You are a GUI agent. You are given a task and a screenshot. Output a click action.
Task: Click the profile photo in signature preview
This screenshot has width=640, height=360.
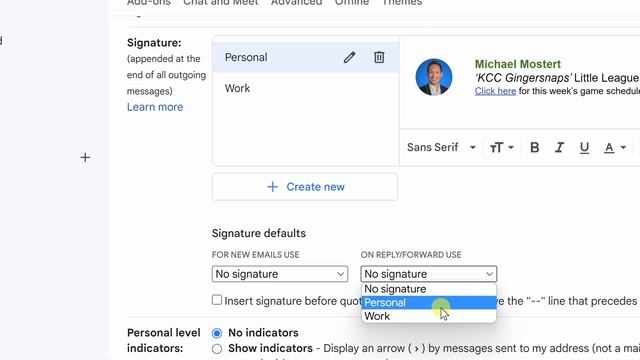pos(433,77)
